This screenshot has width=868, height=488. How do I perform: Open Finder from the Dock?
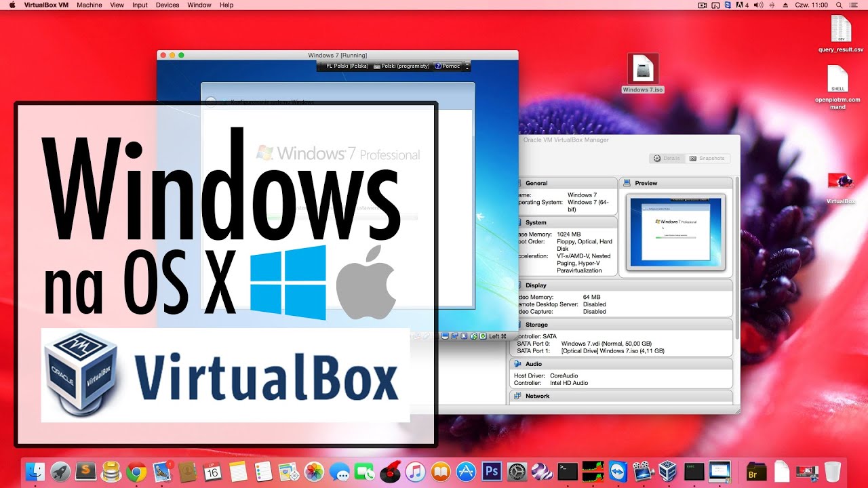35,472
